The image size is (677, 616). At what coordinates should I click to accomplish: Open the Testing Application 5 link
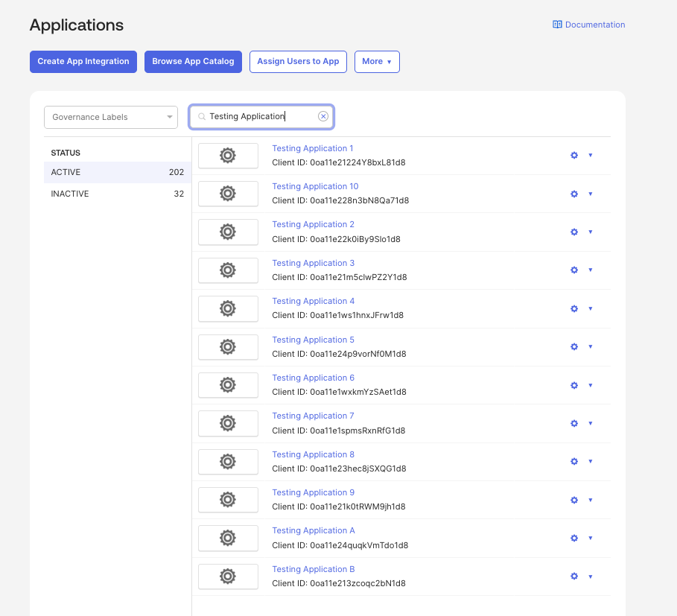tap(313, 340)
